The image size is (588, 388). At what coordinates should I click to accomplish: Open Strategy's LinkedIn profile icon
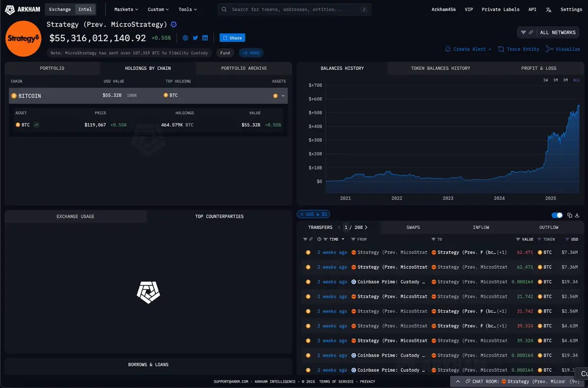tap(205, 38)
